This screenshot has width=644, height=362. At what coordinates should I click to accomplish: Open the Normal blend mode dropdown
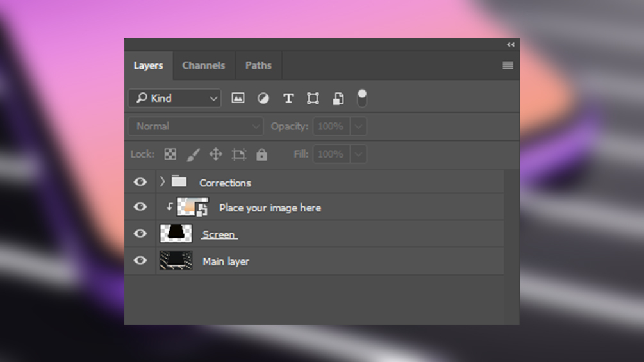coord(195,126)
